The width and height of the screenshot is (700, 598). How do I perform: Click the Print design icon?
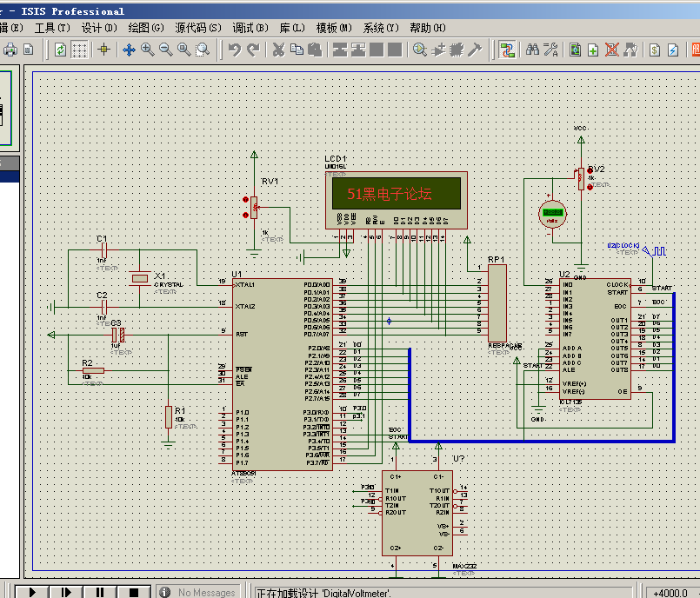[10, 50]
